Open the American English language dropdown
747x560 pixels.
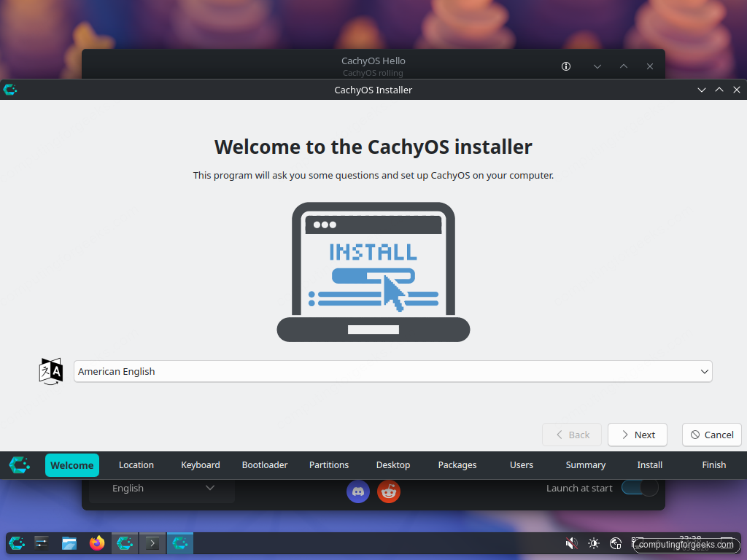tap(393, 371)
